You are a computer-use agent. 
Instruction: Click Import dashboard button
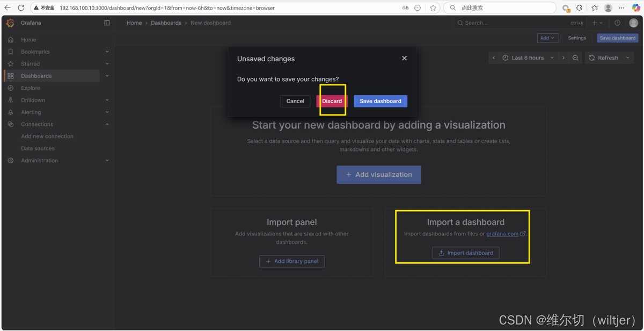466,253
